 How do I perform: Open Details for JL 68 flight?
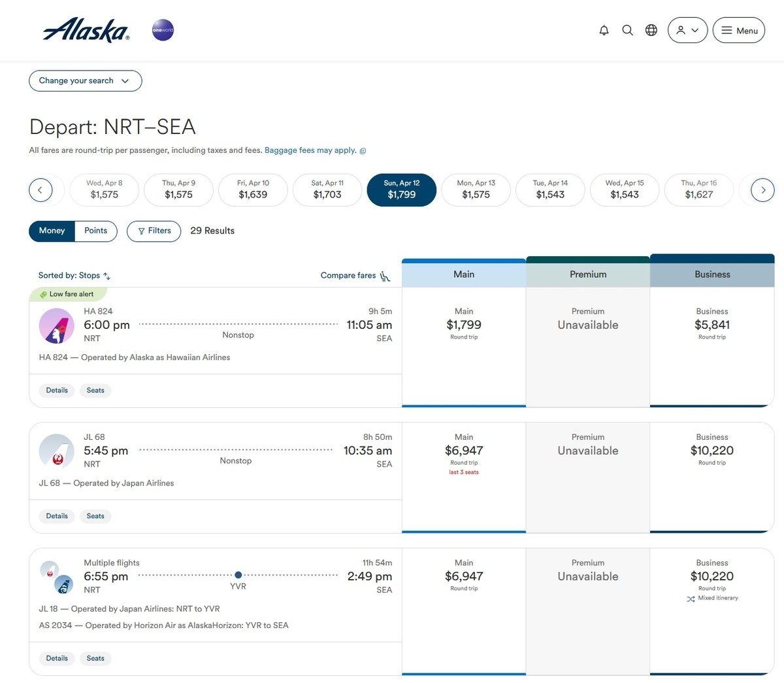tap(57, 516)
